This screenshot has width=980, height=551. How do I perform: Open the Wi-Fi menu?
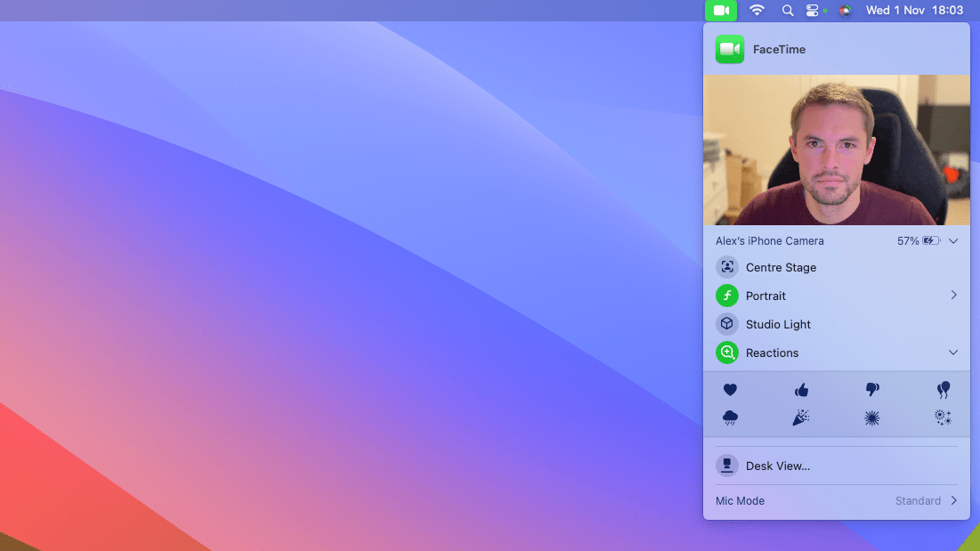click(x=756, y=11)
